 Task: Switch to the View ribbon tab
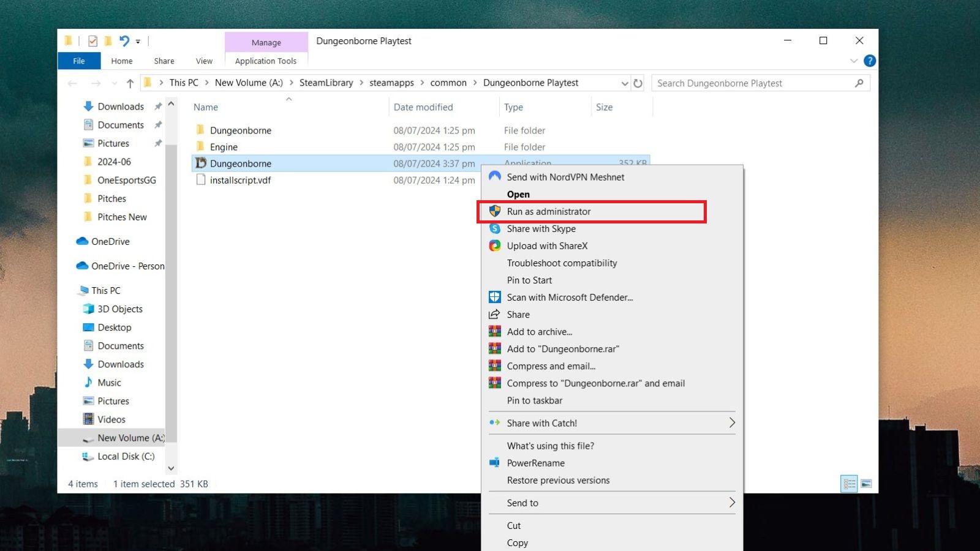click(x=204, y=61)
